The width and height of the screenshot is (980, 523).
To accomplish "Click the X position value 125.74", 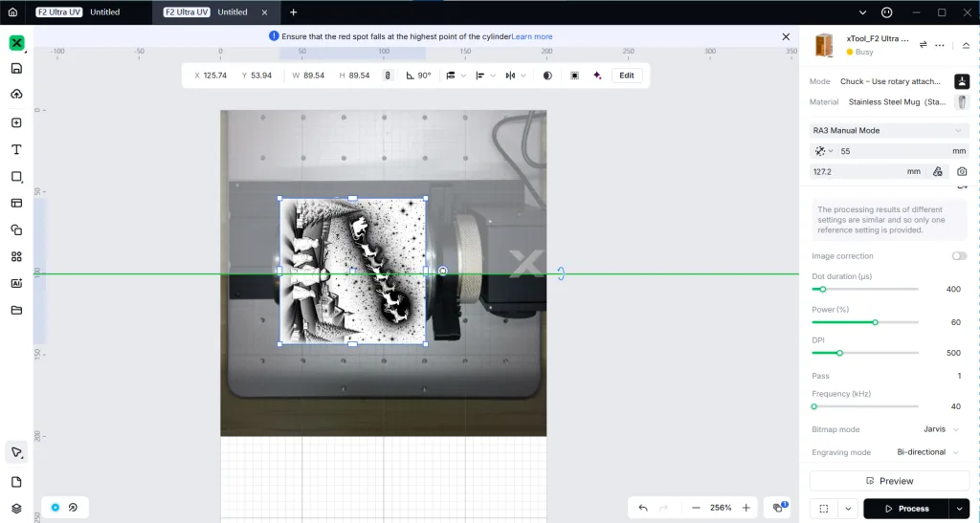I will click(215, 76).
